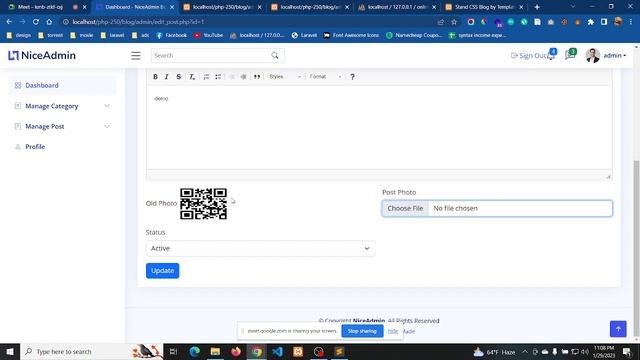Open Microsoft Edge from the taskbar

194,351
